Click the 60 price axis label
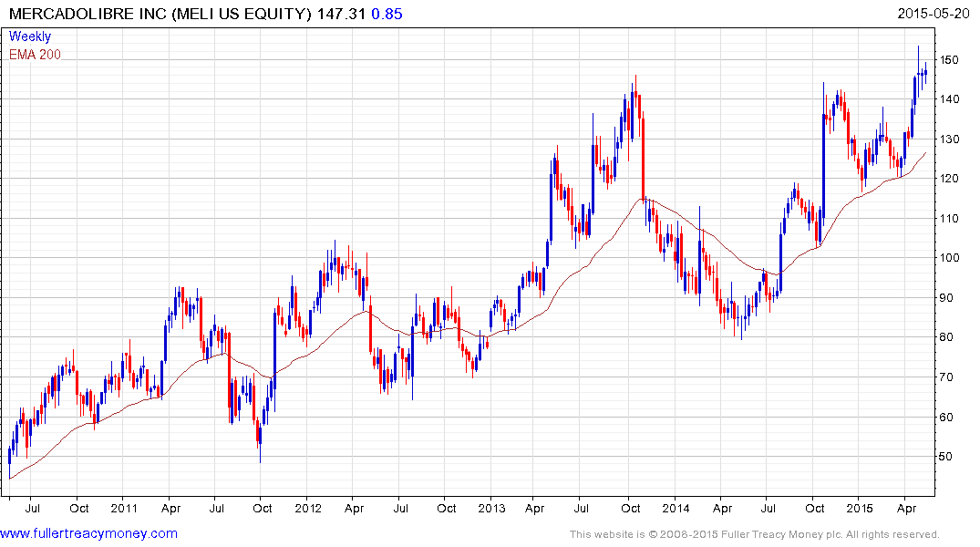980x547 pixels. click(945, 418)
